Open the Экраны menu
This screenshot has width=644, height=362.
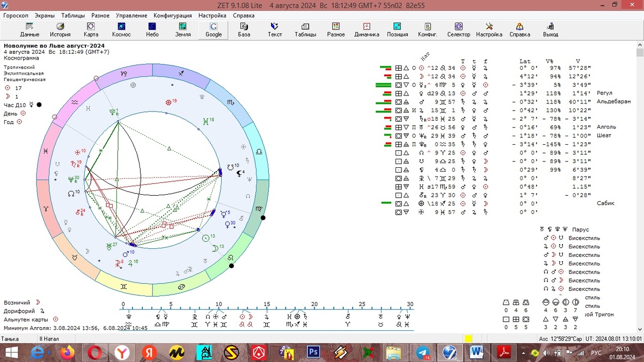click(45, 16)
